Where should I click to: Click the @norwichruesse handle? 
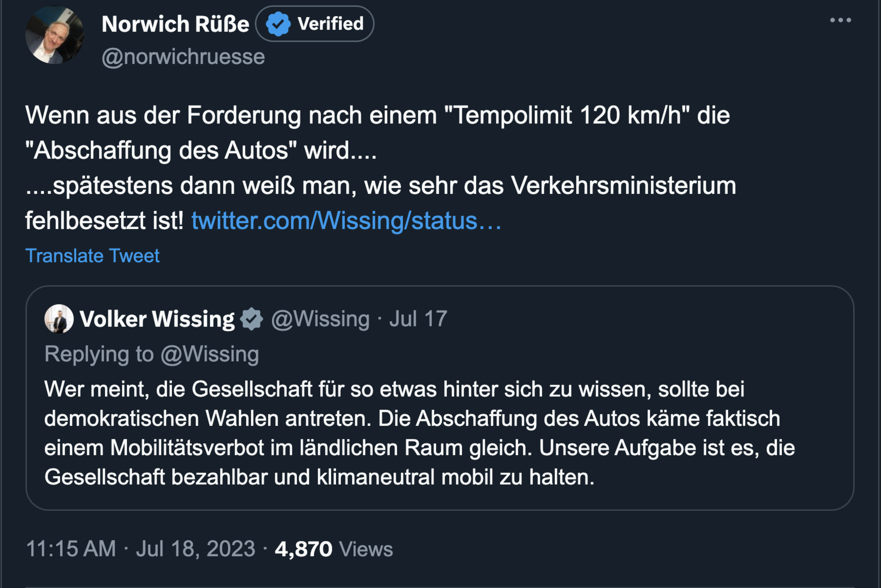click(x=183, y=56)
